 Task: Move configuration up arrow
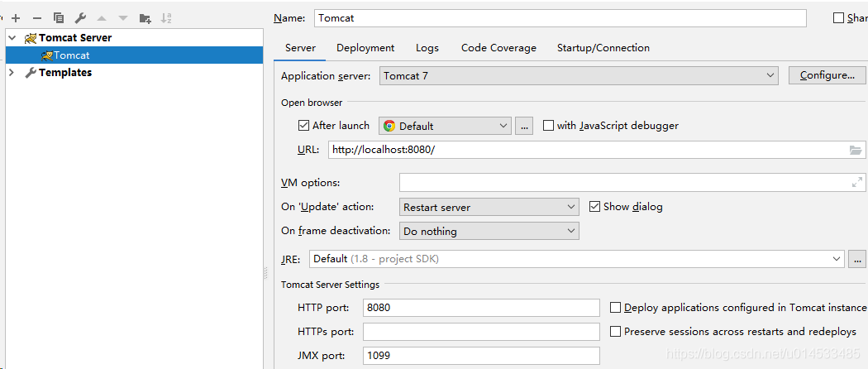coord(102,18)
